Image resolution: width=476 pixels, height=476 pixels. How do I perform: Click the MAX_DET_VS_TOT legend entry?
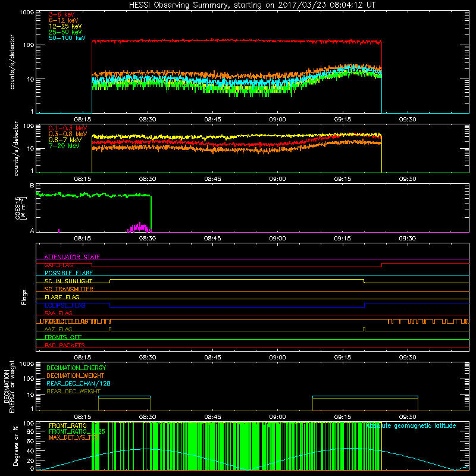(73, 437)
